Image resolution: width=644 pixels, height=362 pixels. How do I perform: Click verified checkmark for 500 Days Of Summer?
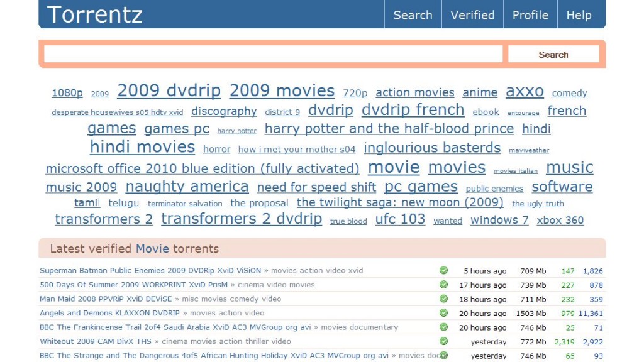pyautogui.click(x=443, y=285)
